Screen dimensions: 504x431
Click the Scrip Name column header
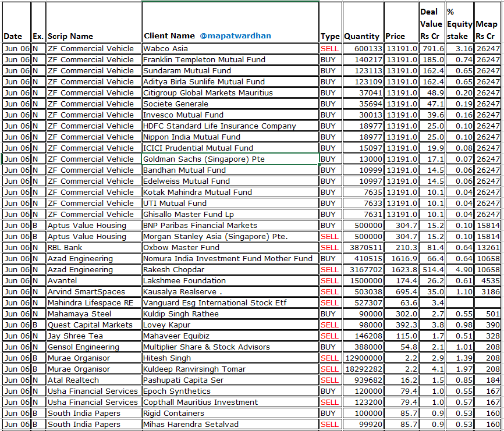(94, 22)
